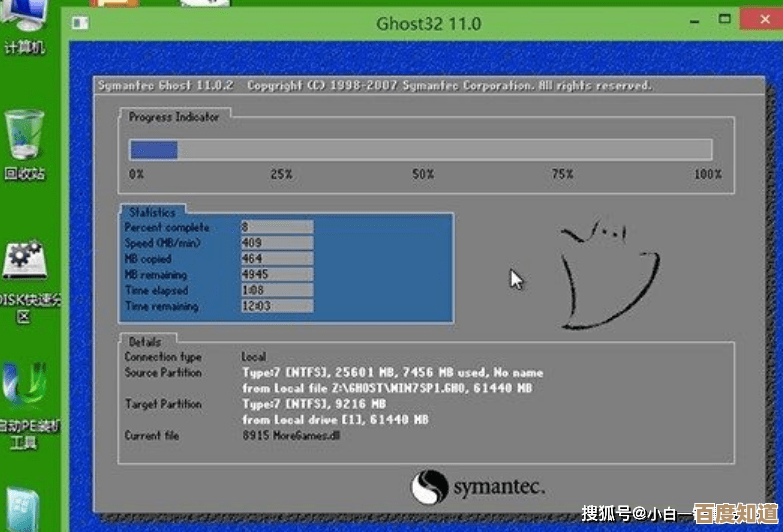Click the MB copied value field
Image resolution: width=783 pixels, height=532 pixels.
276,259
